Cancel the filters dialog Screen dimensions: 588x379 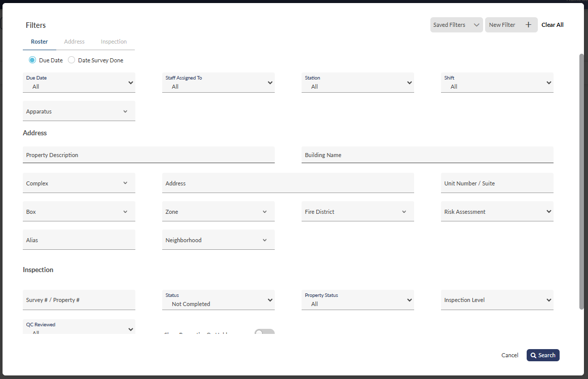(509, 355)
